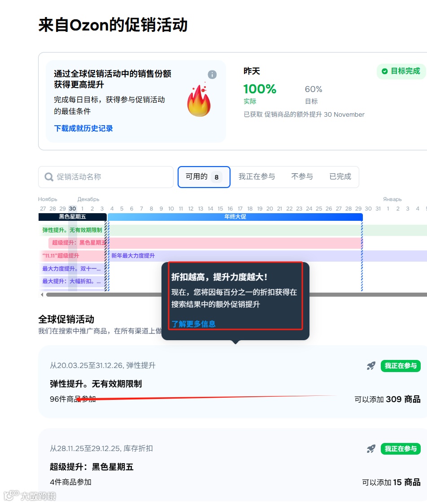Open the 超级提升：黑色星期五 promotion title

click(x=91, y=467)
